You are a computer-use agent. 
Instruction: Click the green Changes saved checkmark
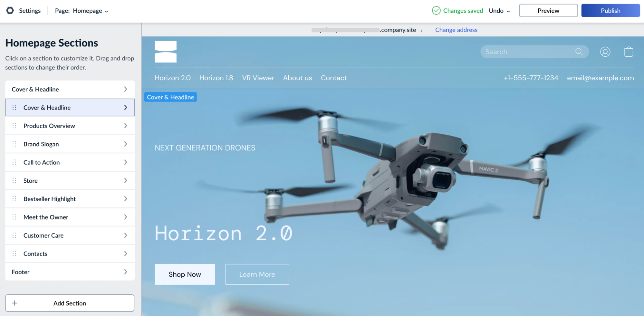(x=436, y=11)
